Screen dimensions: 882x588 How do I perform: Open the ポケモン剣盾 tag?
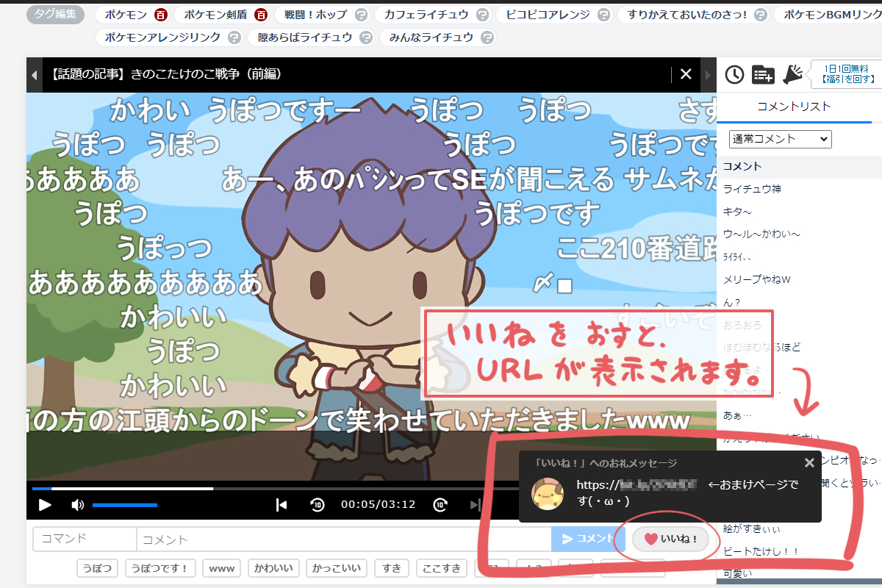215,15
